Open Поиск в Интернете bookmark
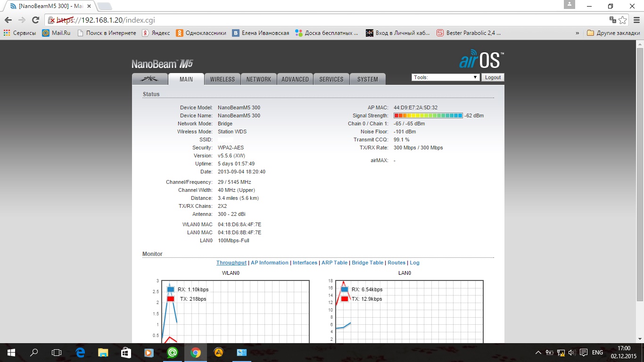This screenshot has height=362, width=644. (107, 33)
